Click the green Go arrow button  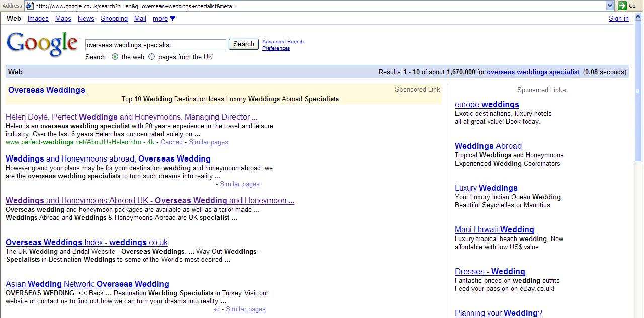[622, 6]
